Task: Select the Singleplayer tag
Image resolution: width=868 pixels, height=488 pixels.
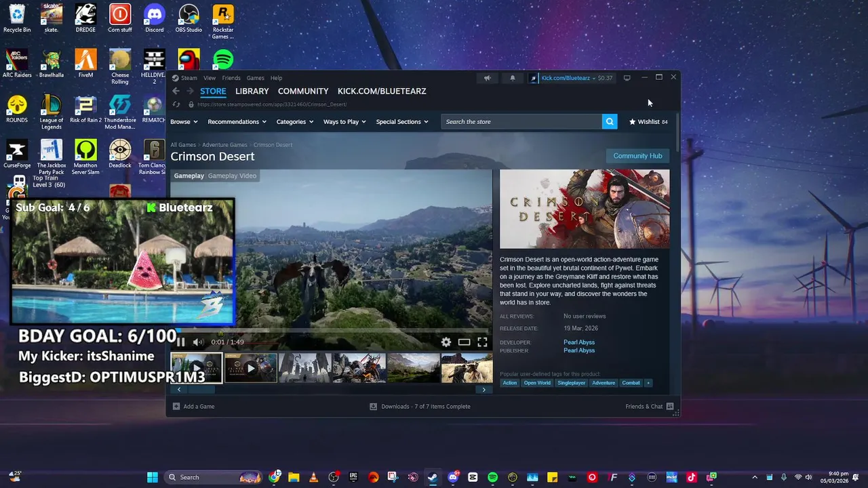Action: click(x=572, y=383)
